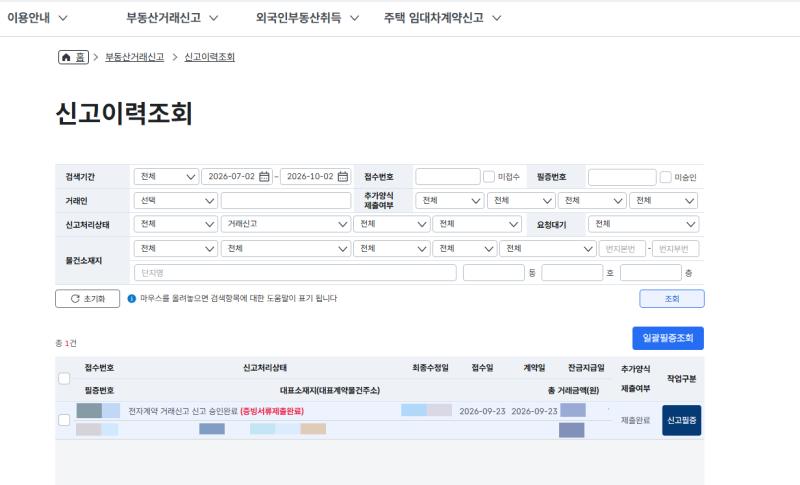
Task: Expand fourth 추가양식 제출여부 dropdown
Action: coord(663,200)
